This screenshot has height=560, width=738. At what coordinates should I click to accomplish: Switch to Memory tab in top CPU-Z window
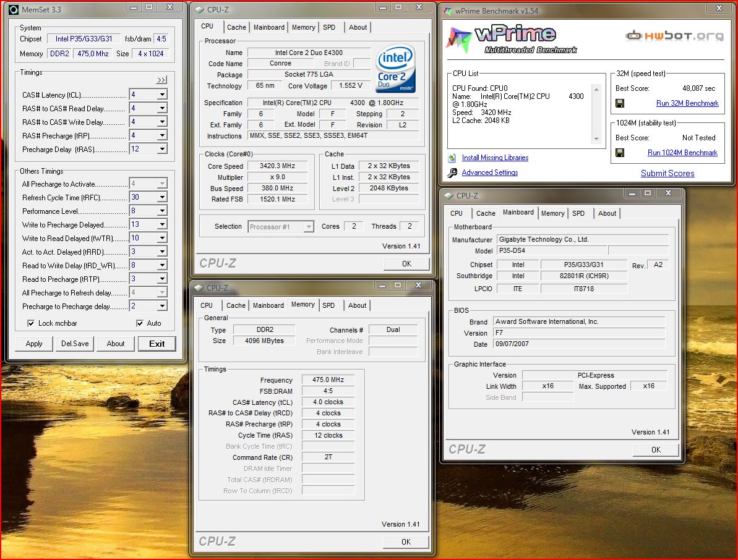pyautogui.click(x=304, y=27)
